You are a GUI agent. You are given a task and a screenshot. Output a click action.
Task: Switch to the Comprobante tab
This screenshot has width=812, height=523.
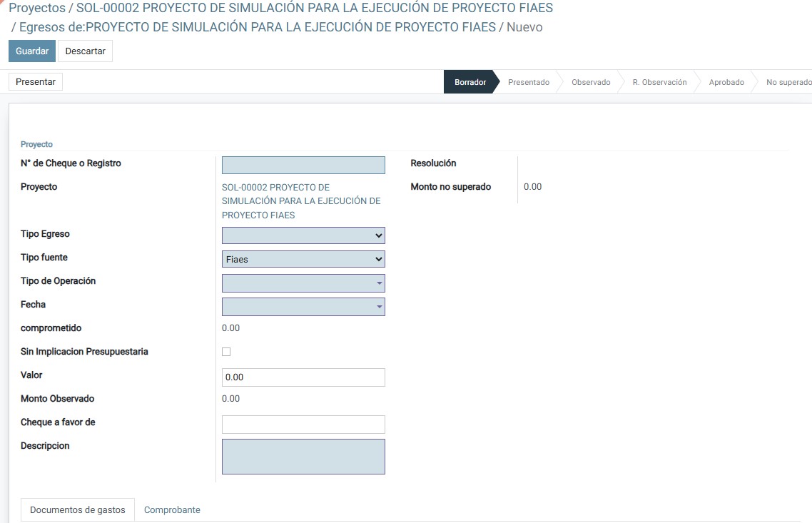(x=172, y=510)
